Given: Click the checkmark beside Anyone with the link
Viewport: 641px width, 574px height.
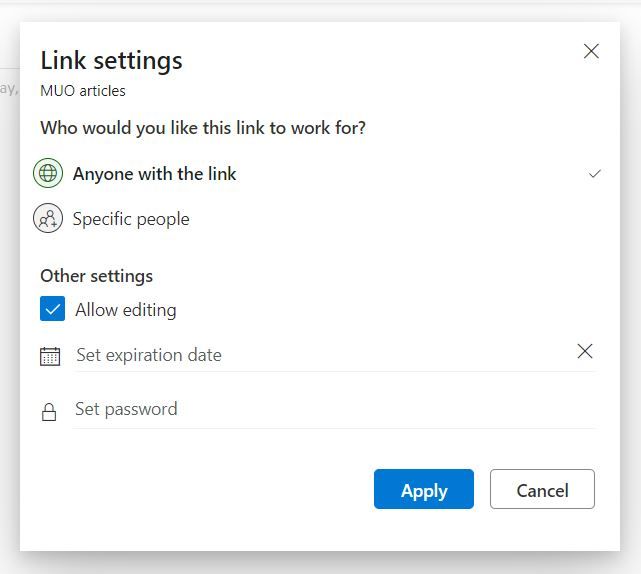Looking at the screenshot, I should [x=595, y=174].
